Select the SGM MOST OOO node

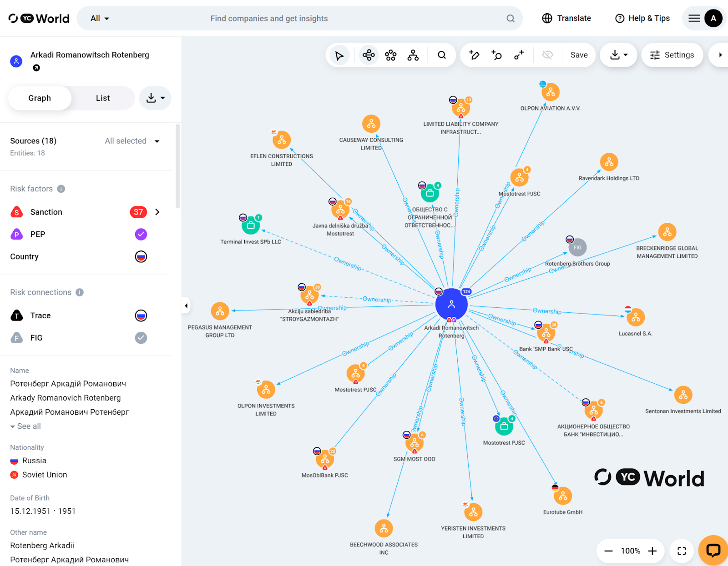coord(415,443)
